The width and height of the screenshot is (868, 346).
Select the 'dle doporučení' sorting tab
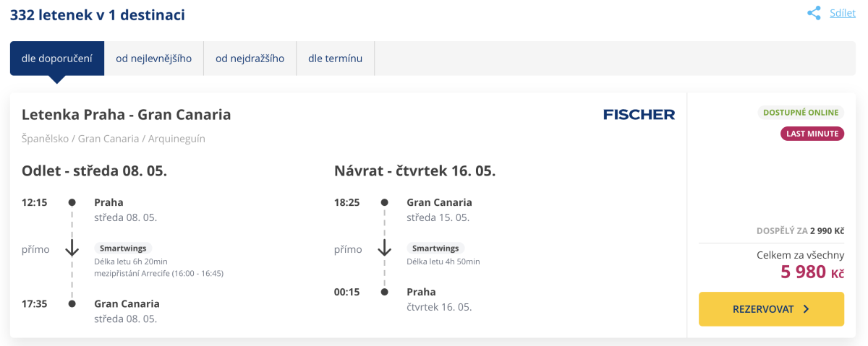click(57, 59)
